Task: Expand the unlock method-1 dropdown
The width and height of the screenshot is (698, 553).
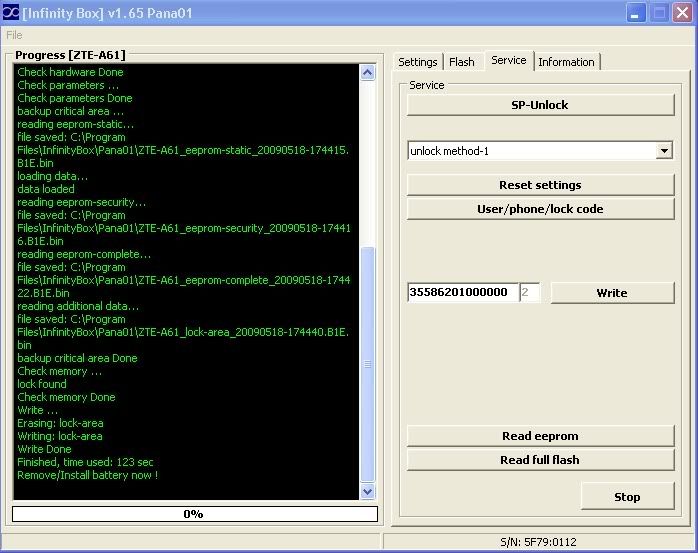Action: pyautogui.click(x=664, y=151)
